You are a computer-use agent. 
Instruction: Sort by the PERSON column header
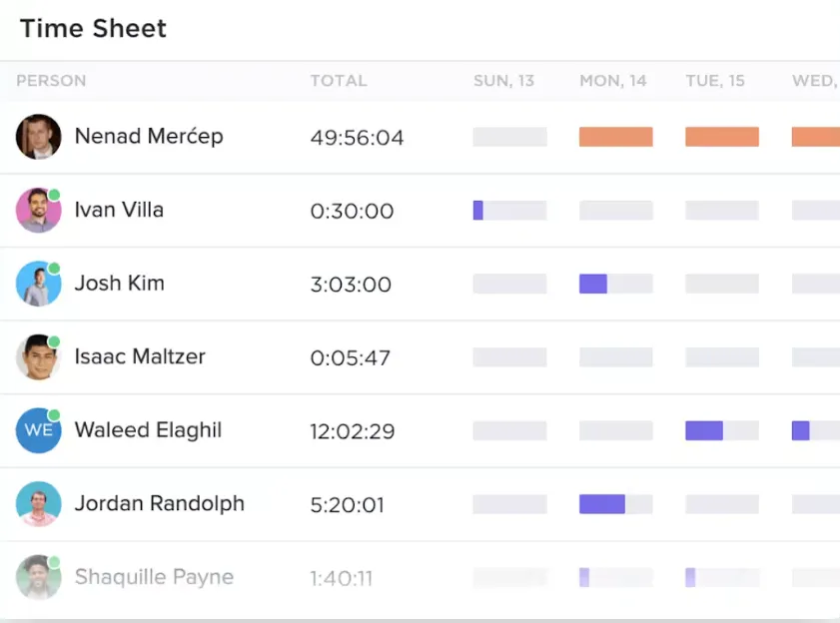[x=51, y=80]
